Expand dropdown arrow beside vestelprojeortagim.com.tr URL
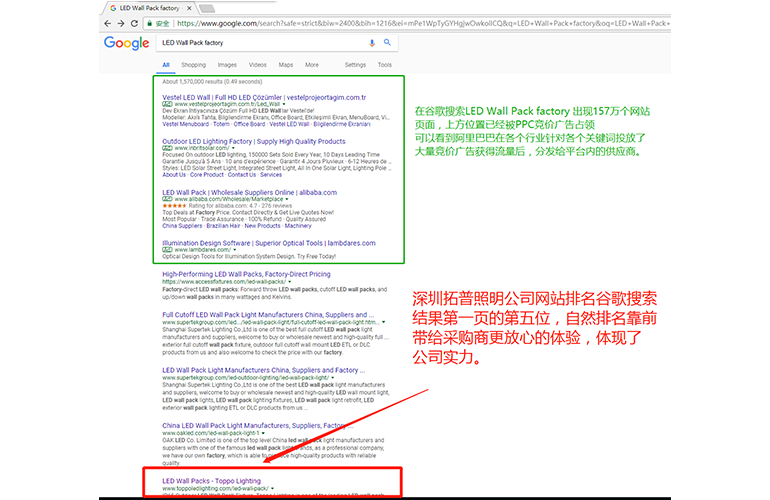This screenshot has height=500, width=770. point(284,104)
